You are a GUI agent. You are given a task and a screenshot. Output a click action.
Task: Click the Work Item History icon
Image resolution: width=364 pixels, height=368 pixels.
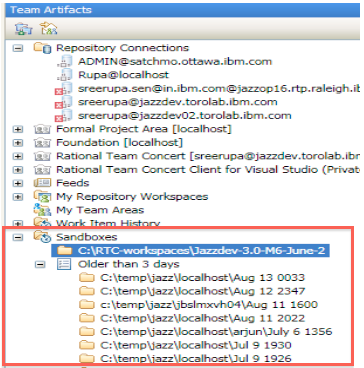coord(42,223)
